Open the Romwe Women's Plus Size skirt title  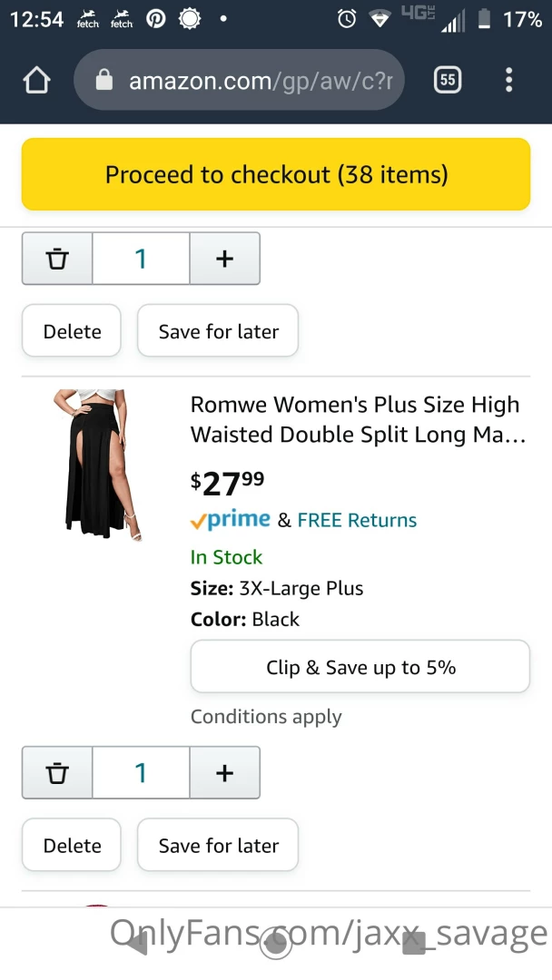click(x=356, y=419)
